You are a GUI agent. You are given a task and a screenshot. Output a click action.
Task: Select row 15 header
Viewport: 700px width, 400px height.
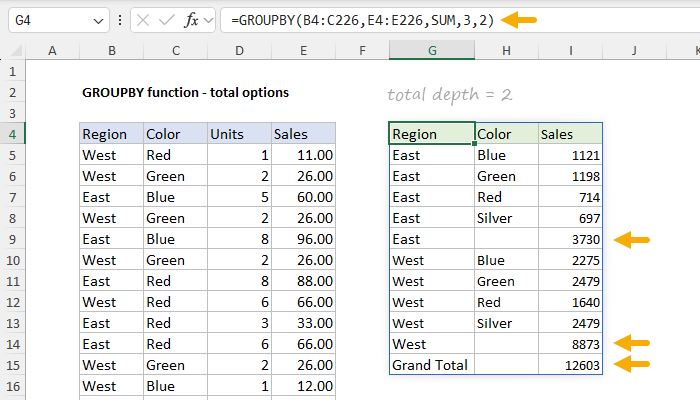[13, 365]
